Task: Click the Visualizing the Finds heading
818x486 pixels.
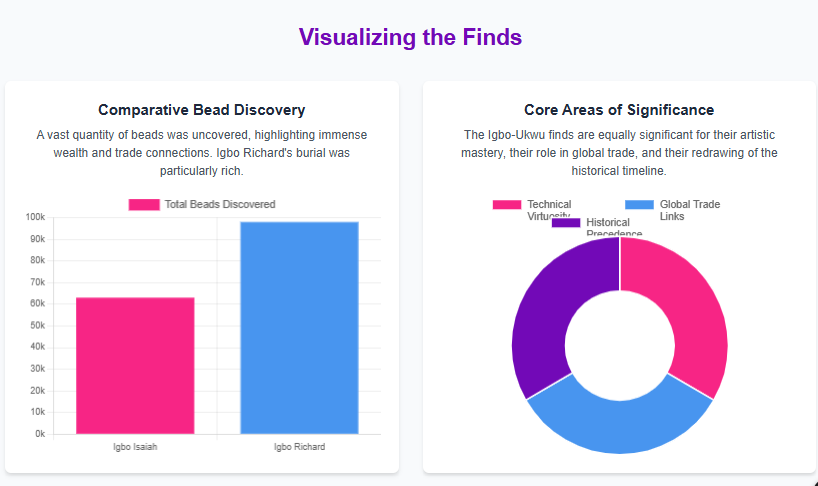Action: (410, 38)
